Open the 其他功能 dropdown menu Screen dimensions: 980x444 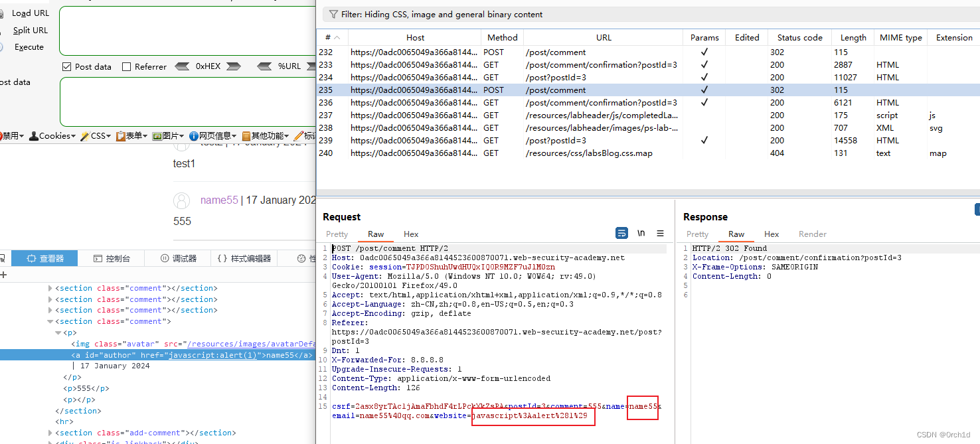(x=266, y=135)
